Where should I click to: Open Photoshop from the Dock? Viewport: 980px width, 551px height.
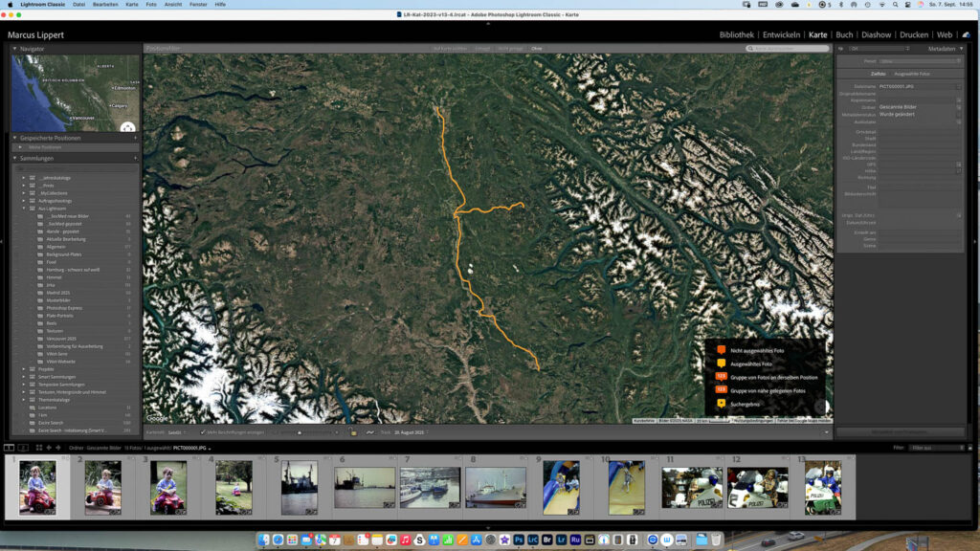(x=519, y=540)
